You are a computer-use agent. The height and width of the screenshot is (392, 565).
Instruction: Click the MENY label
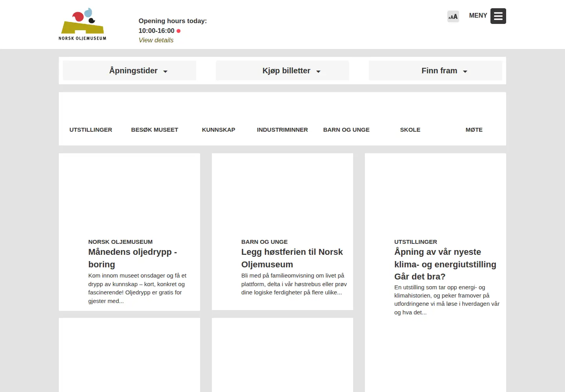[478, 16]
